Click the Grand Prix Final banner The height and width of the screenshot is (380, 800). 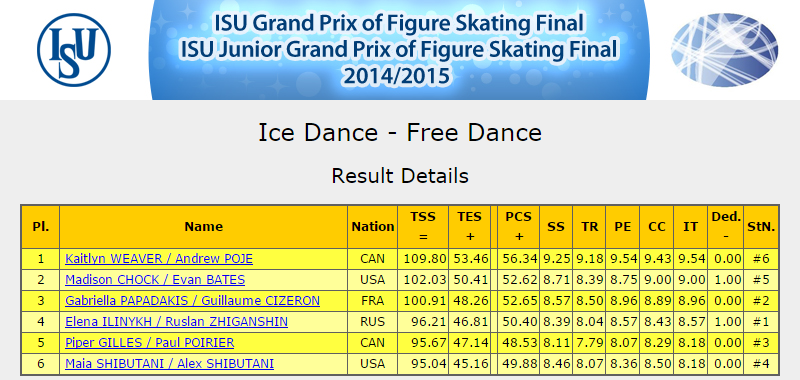[399, 49]
